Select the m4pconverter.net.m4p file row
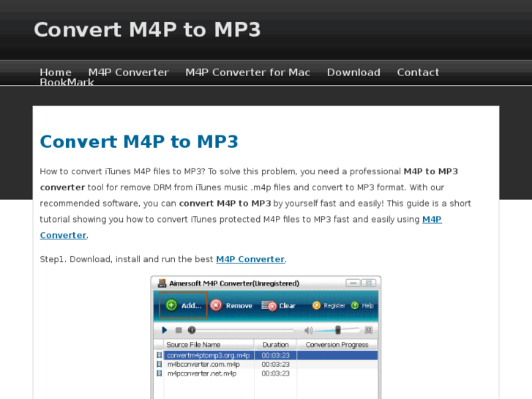532x399 pixels. [x=266, y=373]
